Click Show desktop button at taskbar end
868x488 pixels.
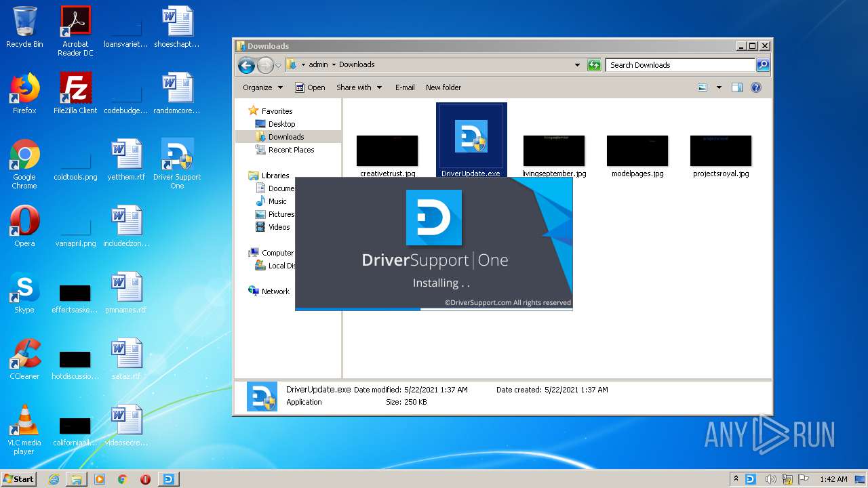click(861, 479)
